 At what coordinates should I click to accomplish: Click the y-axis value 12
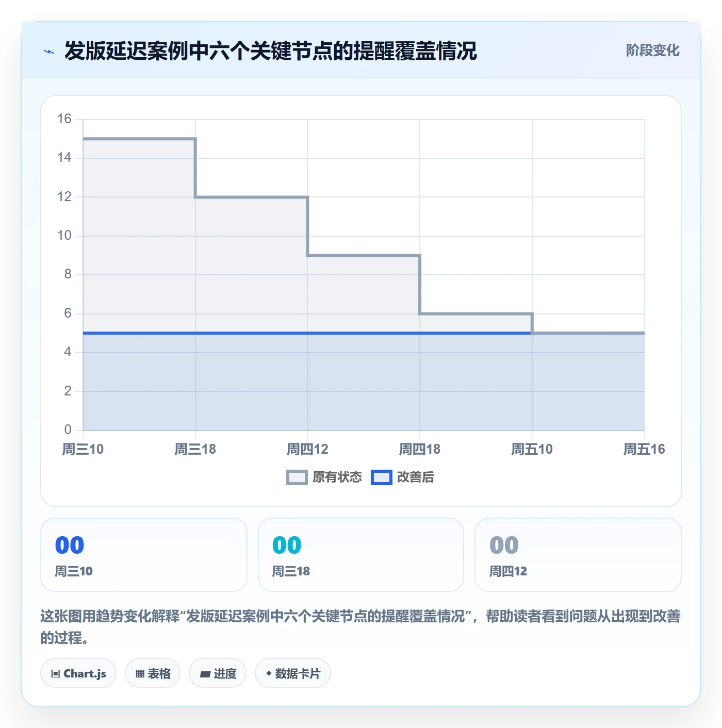(64, 196)
